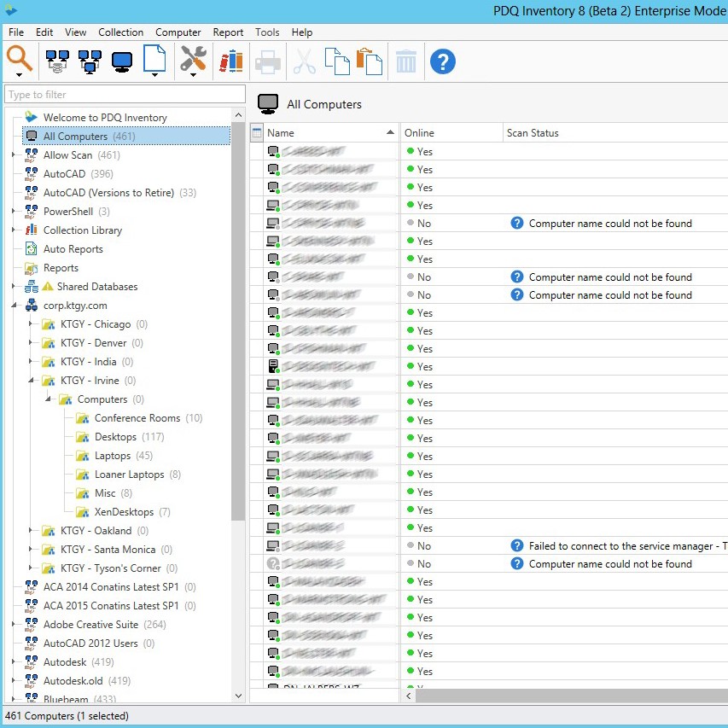The height and width of the screenshot is (728, 728).
Task: Click the new blank page report icon
Action: click(x=154, y=58)
